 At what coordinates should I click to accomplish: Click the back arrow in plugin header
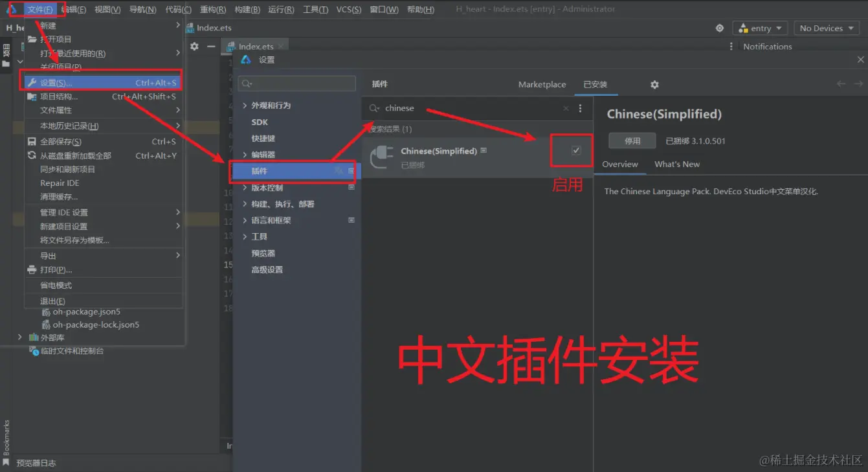(x=841, y=84)
